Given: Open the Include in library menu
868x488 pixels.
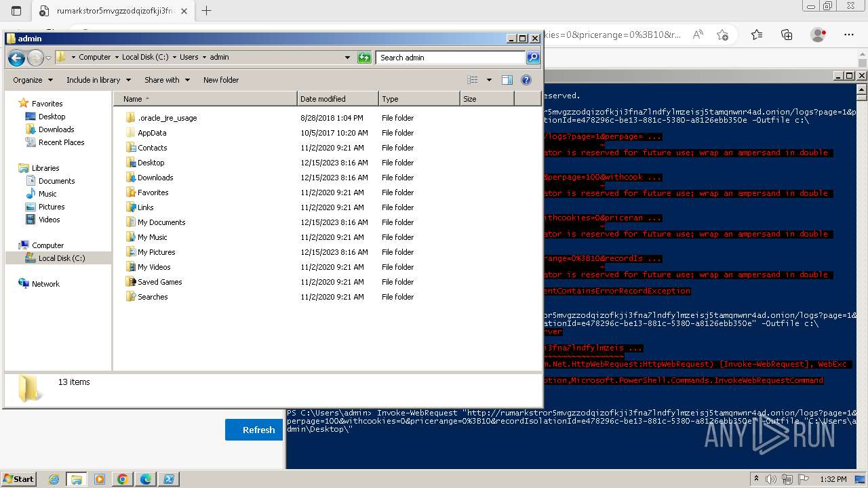Looking at the screenshot, I should point(98,80).
